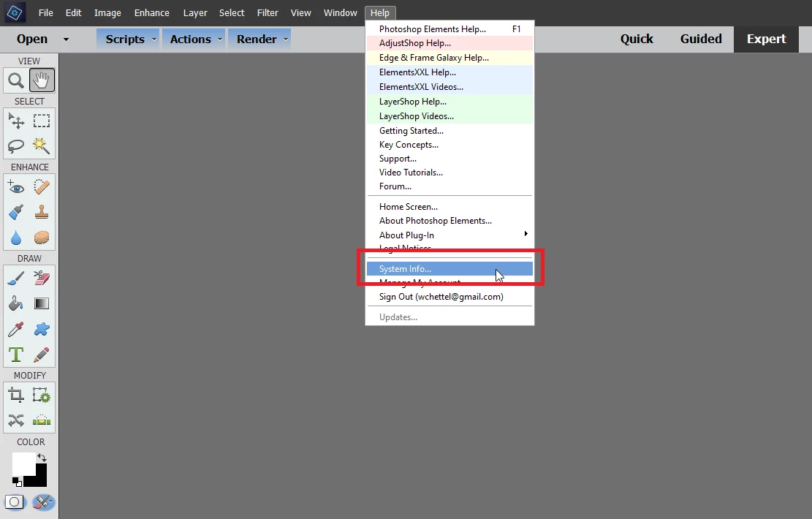Choose LayerShop Help menu entry
The height and width of the screenshot is (519, 812).
(450, 102)
